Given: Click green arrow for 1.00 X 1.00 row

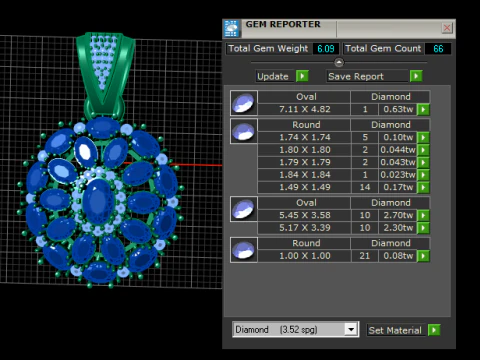Looking at the screenshot, I should coord(423,256).
